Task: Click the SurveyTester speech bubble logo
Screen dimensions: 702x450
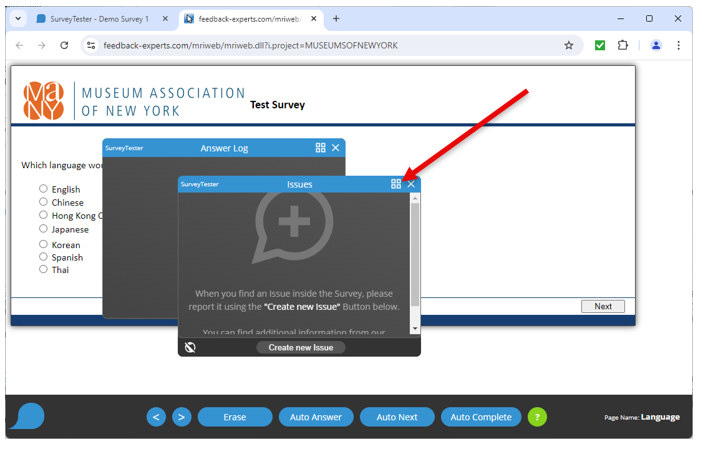Action: click(x=28, y=417)
